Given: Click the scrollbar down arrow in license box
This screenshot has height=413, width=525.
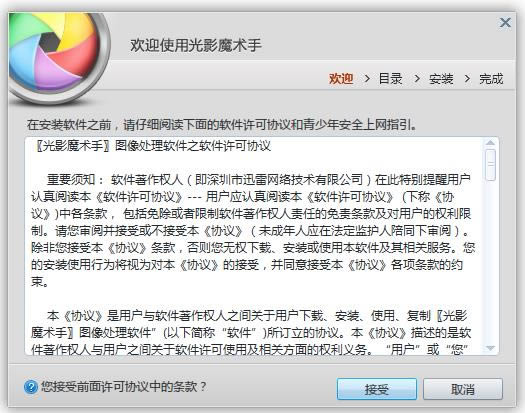Looking at the screenshot, I should point(491,349).
